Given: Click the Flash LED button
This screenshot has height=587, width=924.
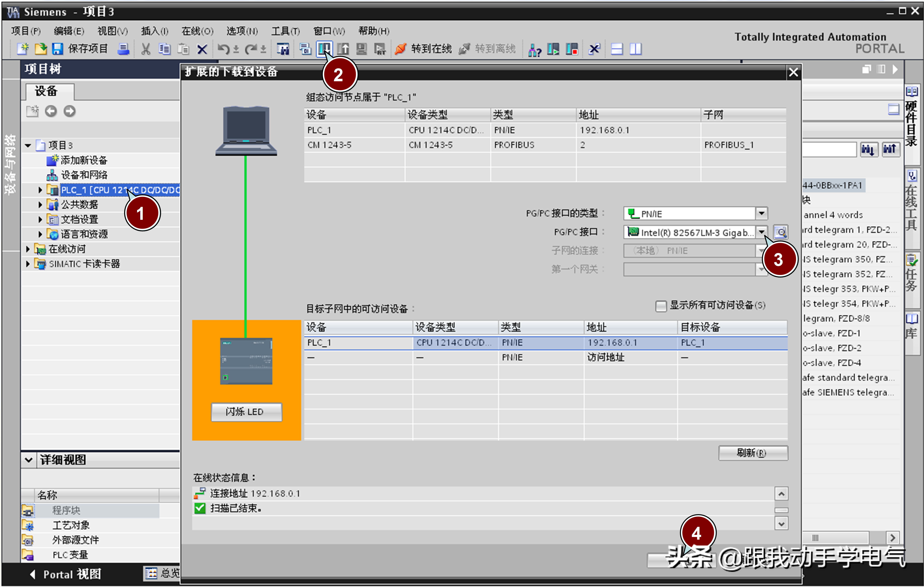Looking at the screenshot, I should pyautogui.click(x=246, y=412).
